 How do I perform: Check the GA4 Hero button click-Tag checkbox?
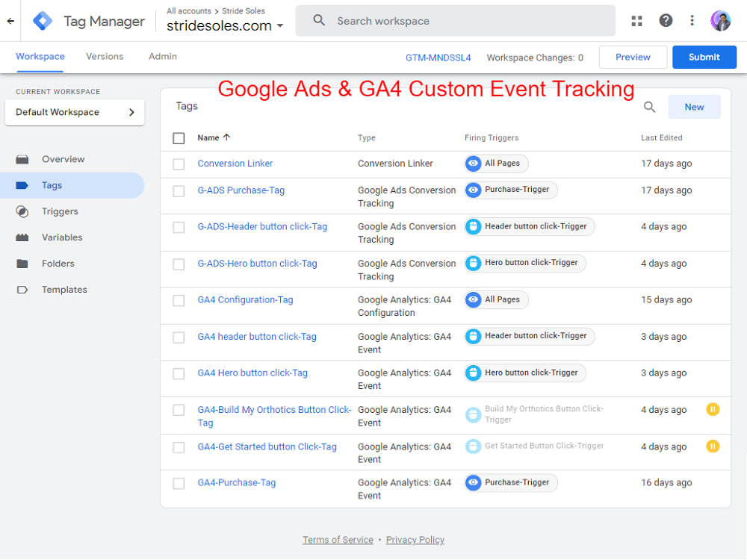click(179, 374)
